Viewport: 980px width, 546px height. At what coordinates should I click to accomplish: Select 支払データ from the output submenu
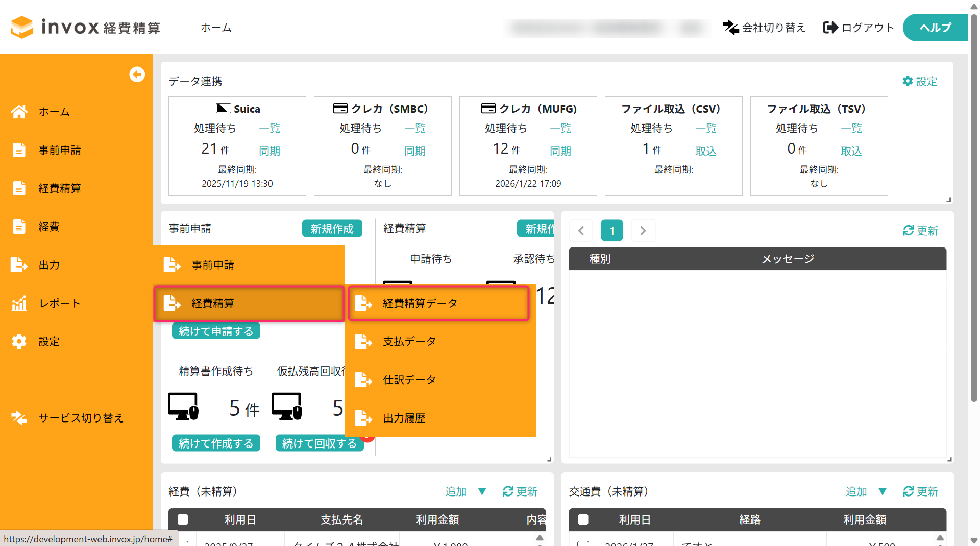[409, 341]
